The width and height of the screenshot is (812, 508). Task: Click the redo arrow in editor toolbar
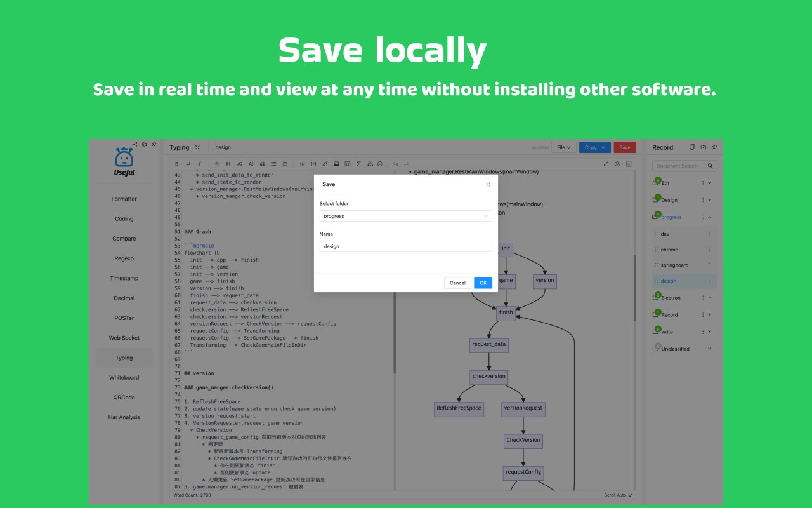407,164
